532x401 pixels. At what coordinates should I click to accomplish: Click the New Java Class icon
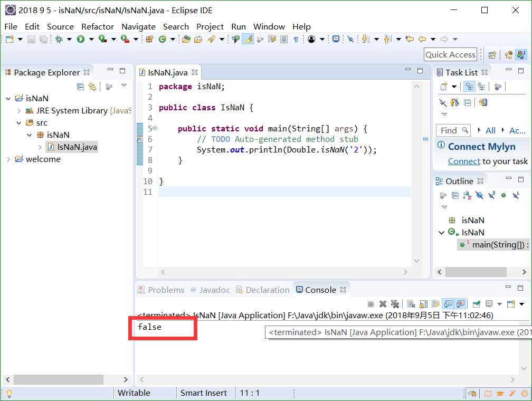point(163,40)
